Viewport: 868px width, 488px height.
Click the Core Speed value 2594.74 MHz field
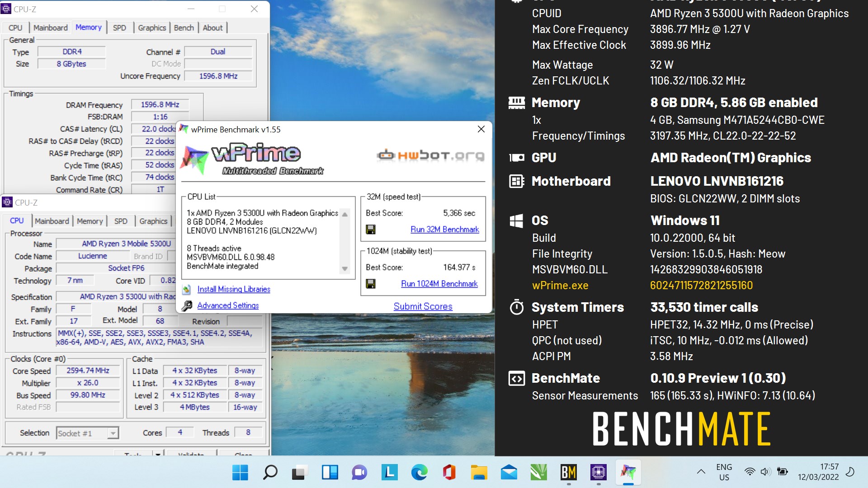(x=88, y=371)
